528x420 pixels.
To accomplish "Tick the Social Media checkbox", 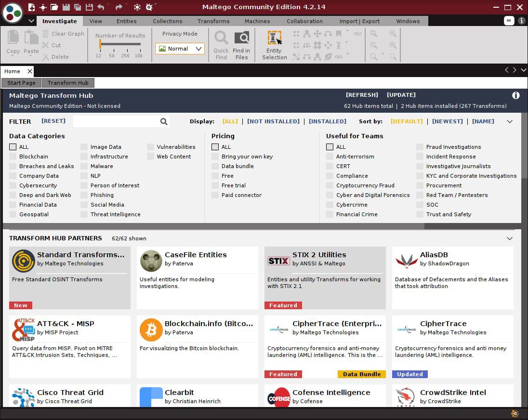I will click(84, 205).
